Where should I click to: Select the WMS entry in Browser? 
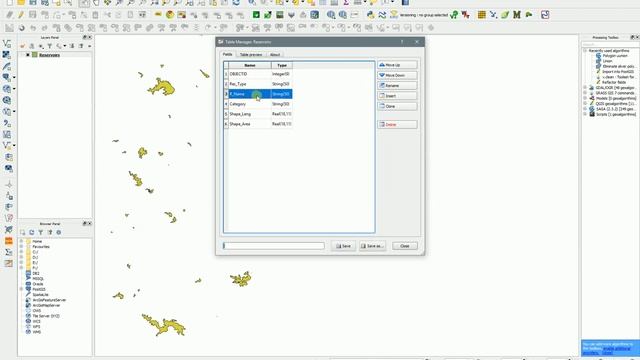click(37, 332)
